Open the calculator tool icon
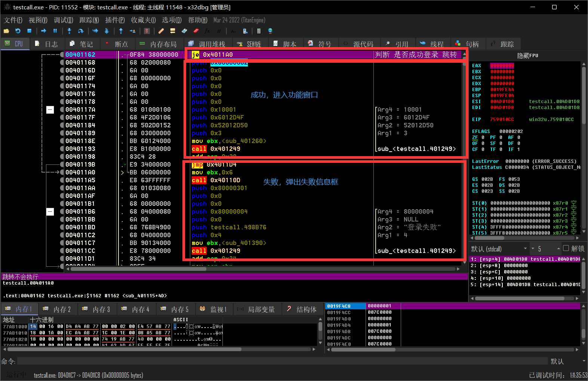Image resolution: width=588 pixels, height=381 pixels. pos(259,31)
